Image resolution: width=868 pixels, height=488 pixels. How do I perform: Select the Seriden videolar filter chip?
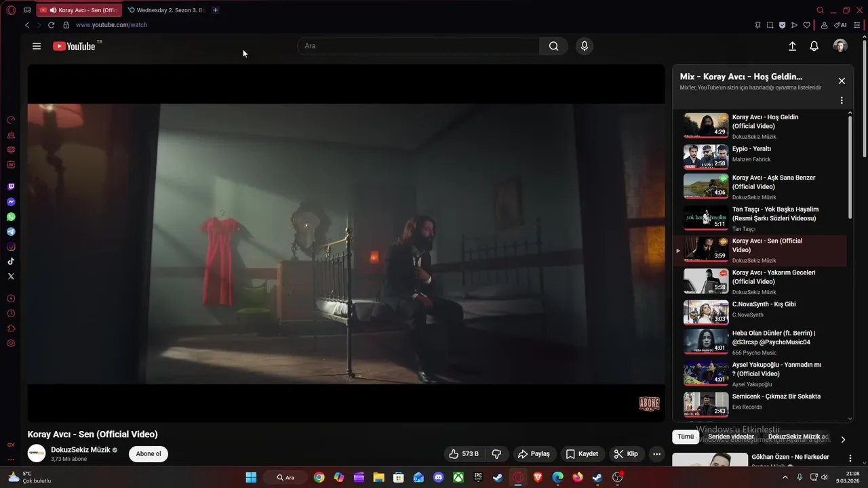point(731,436)
